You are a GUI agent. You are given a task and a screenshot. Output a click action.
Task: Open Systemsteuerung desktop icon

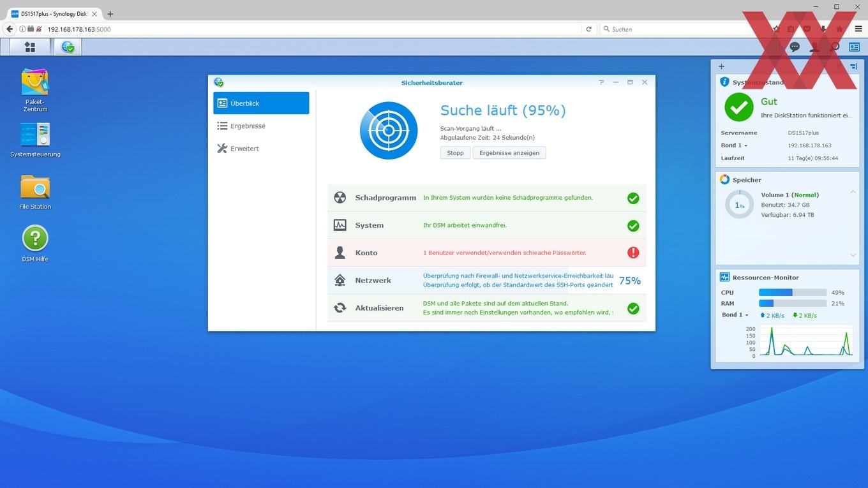(x=35, y=140)
